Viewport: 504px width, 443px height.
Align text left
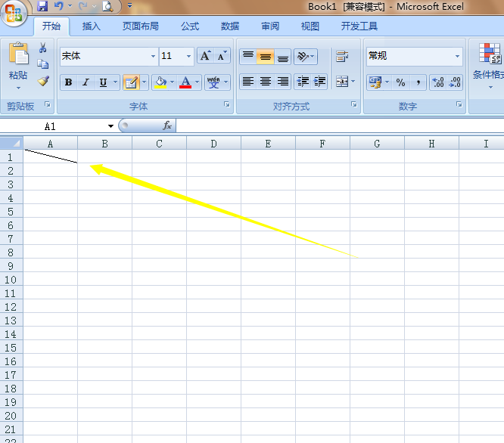point(247,82)
